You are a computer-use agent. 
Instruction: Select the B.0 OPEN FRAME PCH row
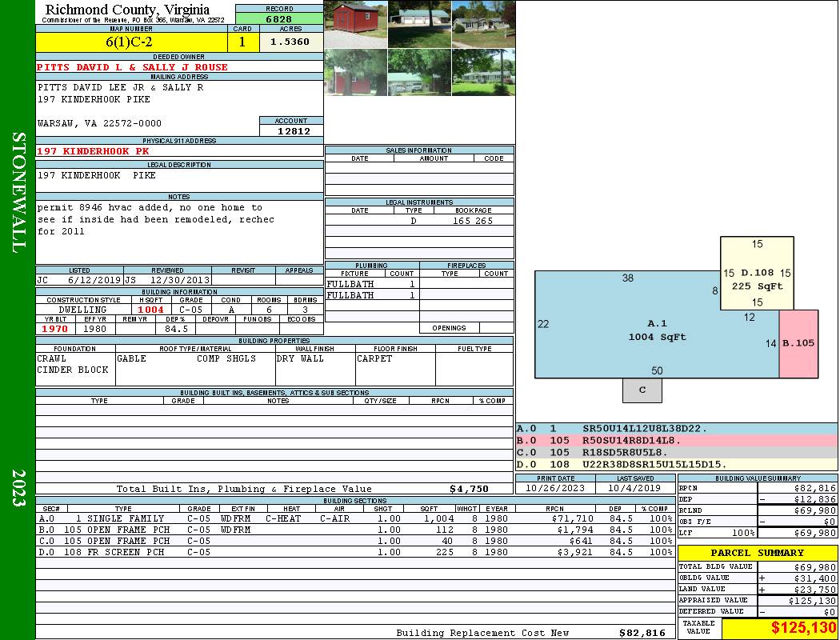click(x=355, y=530)
